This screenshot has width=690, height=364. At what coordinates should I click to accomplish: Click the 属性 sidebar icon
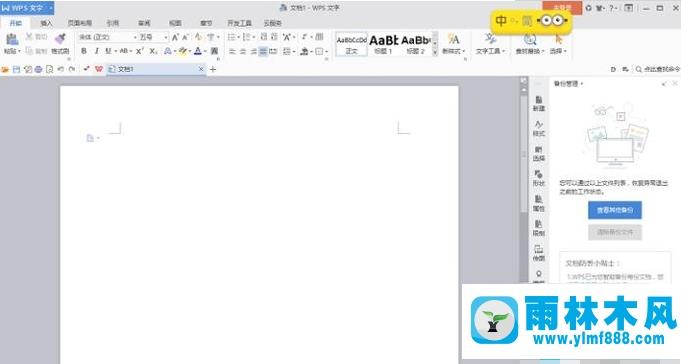(539, 203)
